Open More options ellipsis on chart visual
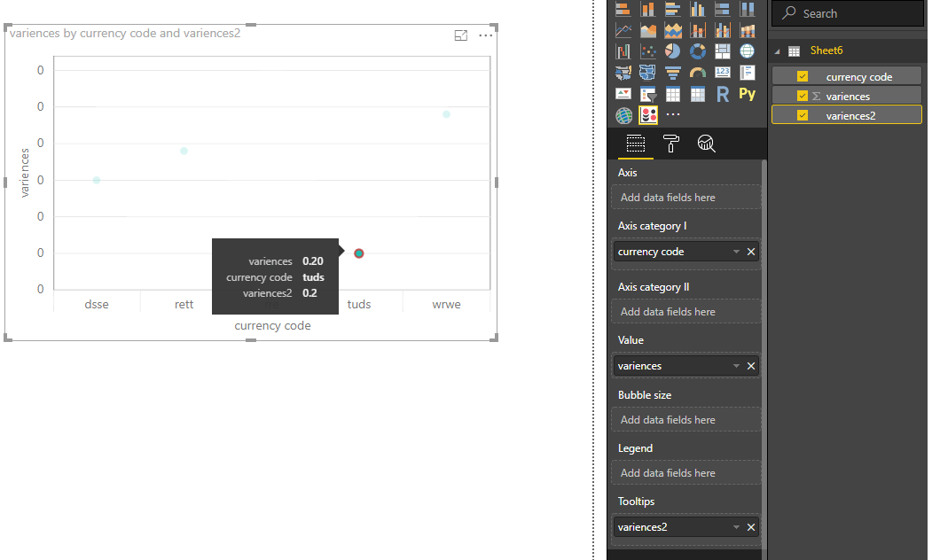 (486, 35)
